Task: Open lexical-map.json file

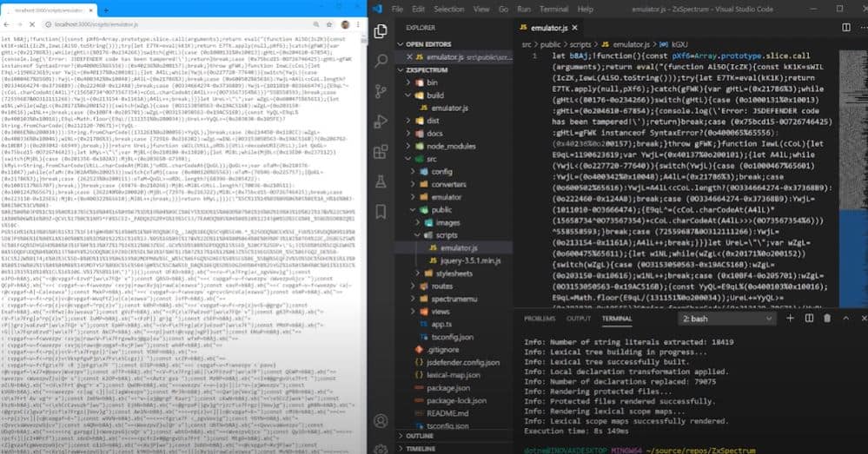Action: coord(453,375)
